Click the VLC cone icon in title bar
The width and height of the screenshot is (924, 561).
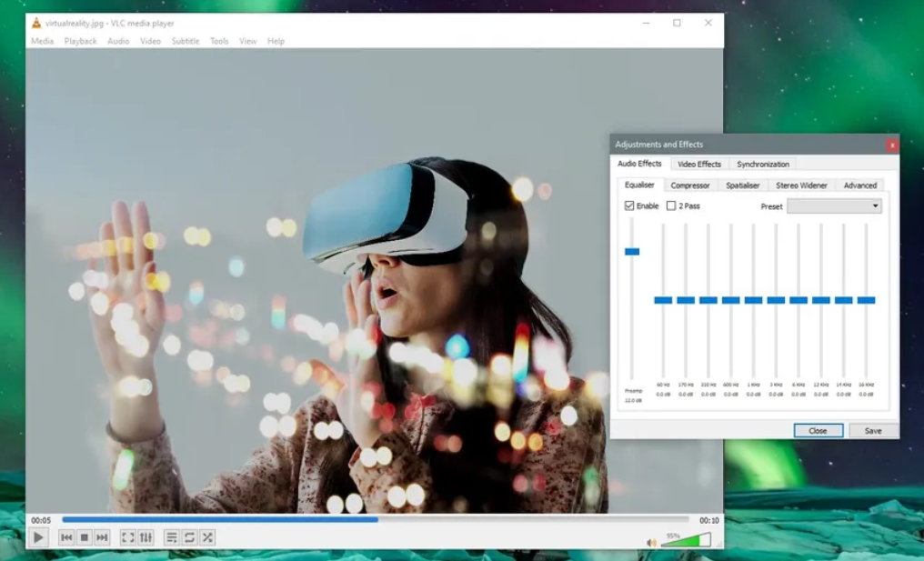(36, 23)
